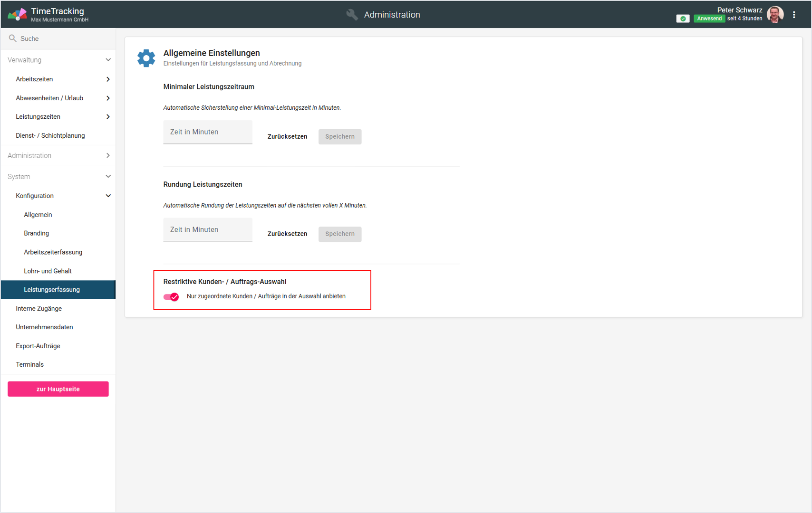812x513 pixels.
Task: Disable the restrictive customer selection toggle
Action: coord(171,297)
